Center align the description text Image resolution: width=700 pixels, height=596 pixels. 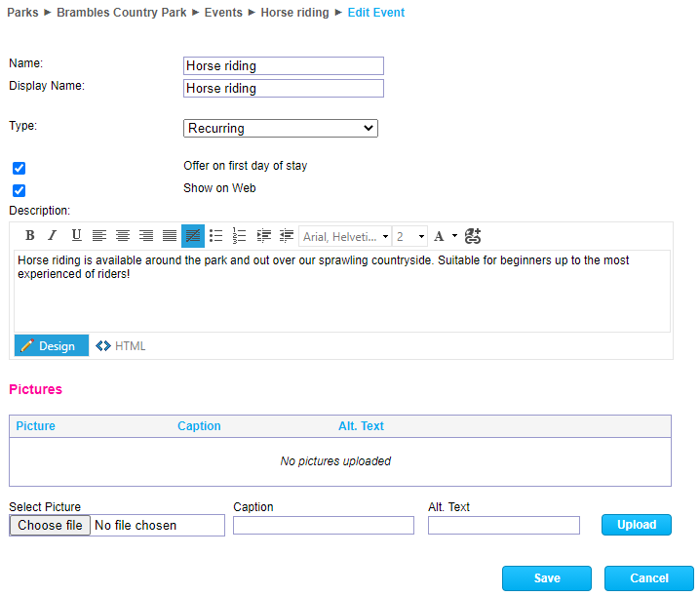[123, 236]
